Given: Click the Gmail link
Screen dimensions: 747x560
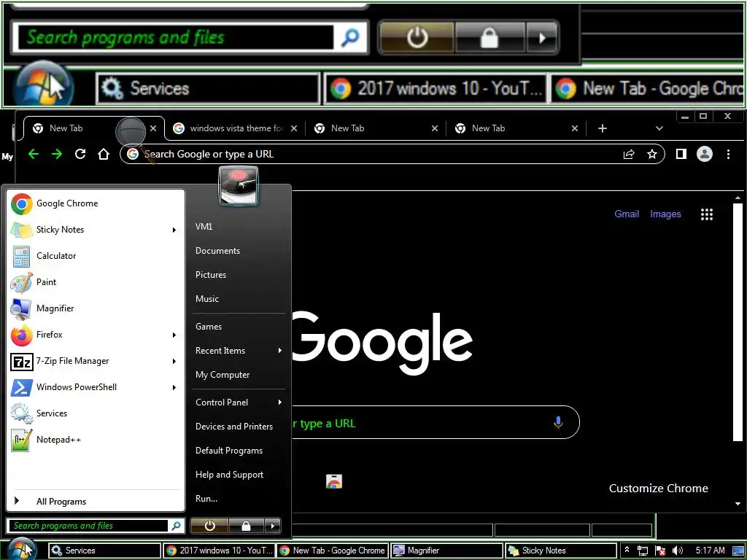Looking at the screenshot, I should pos(627,214).
